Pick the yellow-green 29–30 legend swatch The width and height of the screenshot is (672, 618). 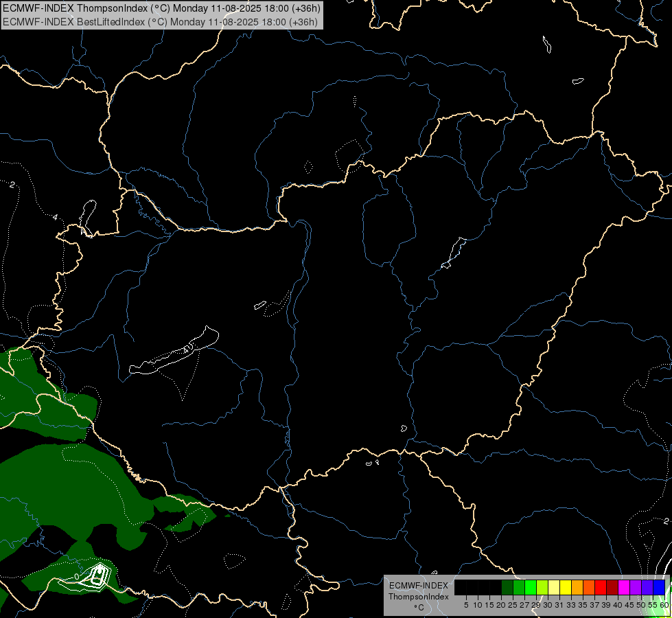[x=542, y=587]
